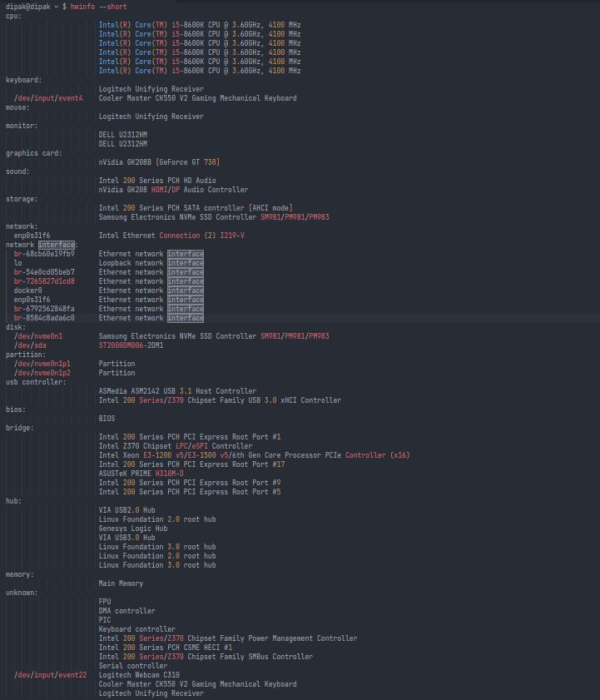600x700 pixels.
Task: Click 'Intel 200 Series PCH CSME HECI #1' line
Action: [x=165, y=648]
